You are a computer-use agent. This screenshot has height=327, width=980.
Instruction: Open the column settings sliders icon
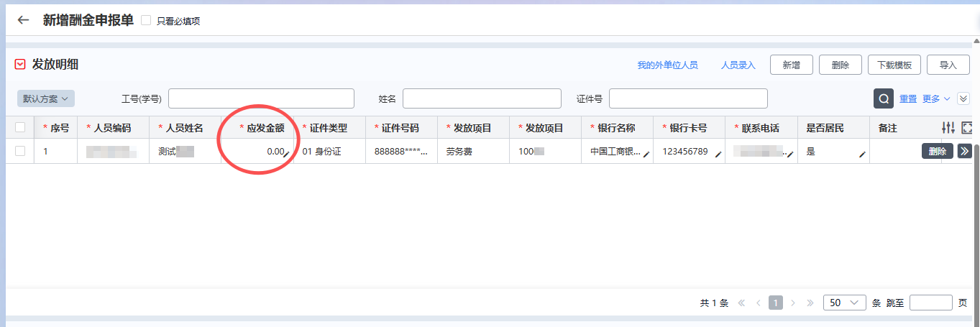tap(948, 128)
